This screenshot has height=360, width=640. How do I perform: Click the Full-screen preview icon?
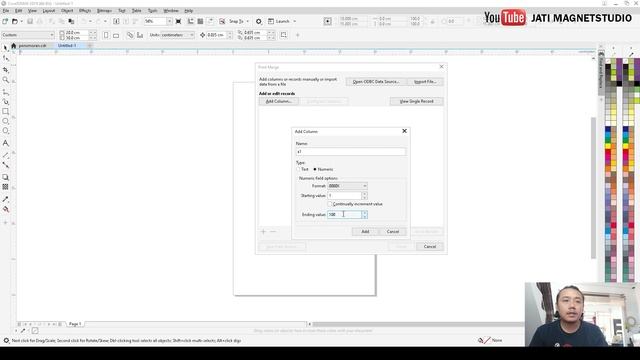tap(178, 21)
